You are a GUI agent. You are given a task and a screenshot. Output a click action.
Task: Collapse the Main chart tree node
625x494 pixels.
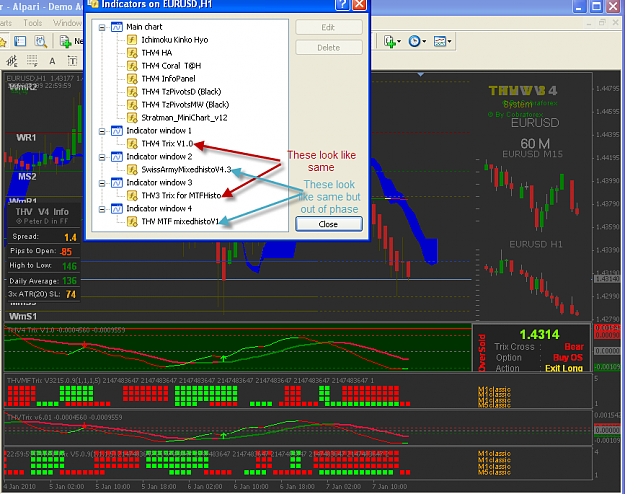[x=102, y=28]
